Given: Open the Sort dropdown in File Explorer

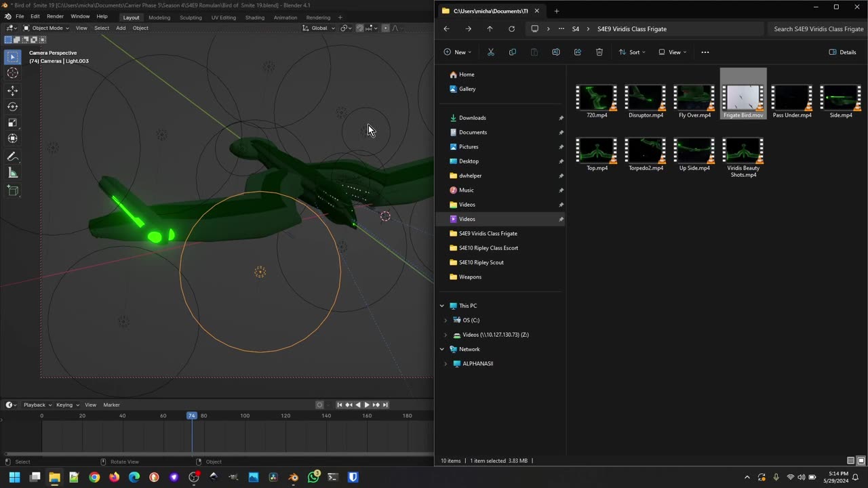Looking at the screenshot, I should point(632,52).
